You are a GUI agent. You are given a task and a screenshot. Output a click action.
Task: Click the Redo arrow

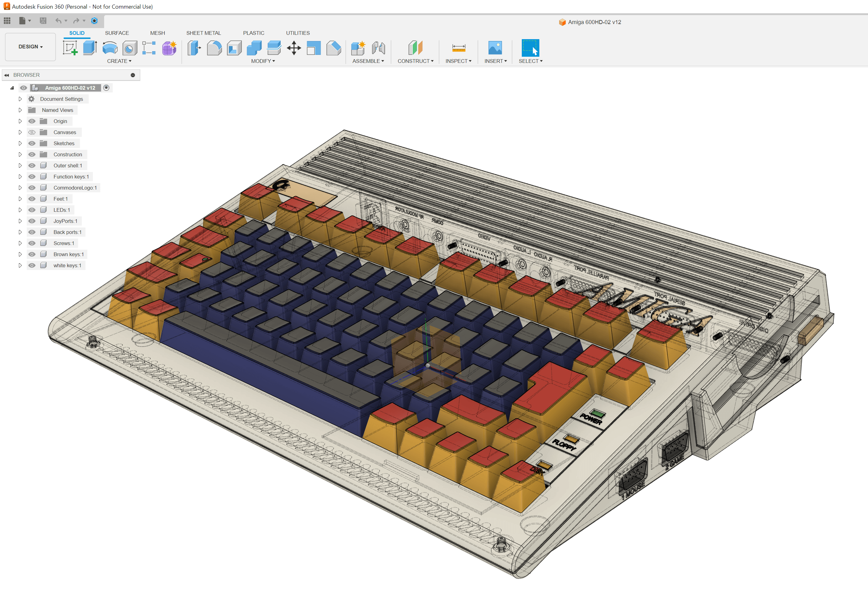pos(76,20)
